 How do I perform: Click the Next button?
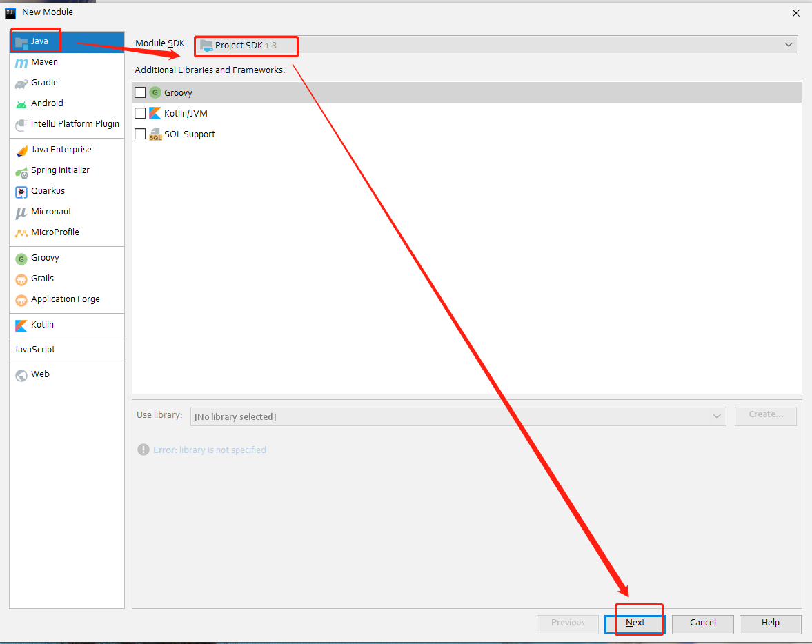coord(635,623)
